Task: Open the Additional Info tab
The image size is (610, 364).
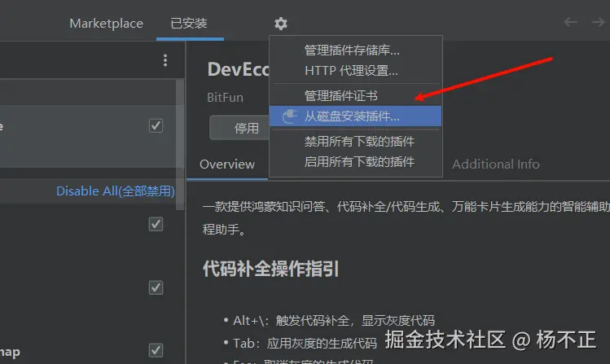Action: tap(496, 164)
